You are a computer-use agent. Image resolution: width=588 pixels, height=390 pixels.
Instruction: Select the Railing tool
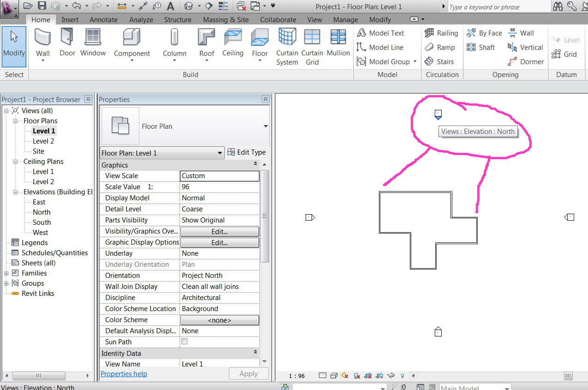(441, 33)
